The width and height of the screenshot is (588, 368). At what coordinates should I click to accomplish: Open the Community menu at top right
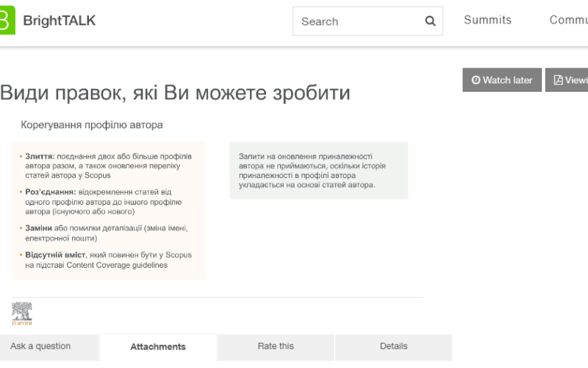[568, 20]
